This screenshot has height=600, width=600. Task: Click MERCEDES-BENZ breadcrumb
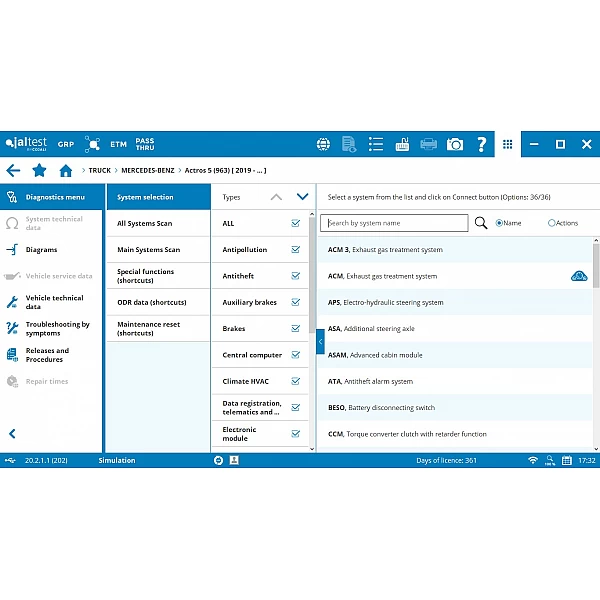[148, 170]
